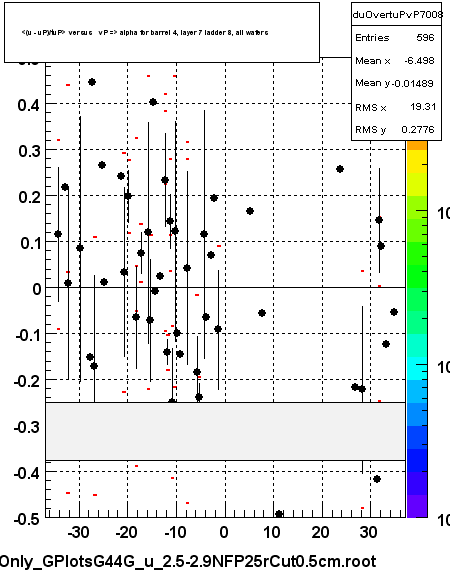
Task: Click x-axis label 30
Action: point(369,532)
